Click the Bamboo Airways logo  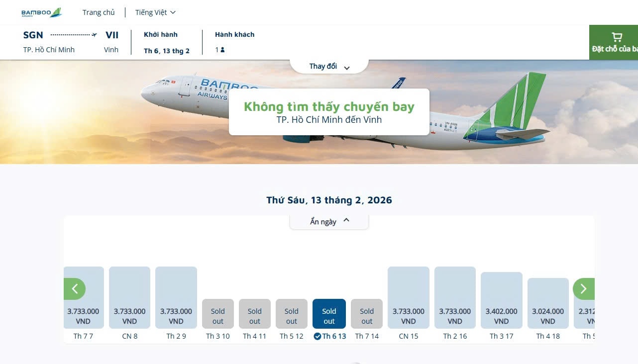point(41,12)
